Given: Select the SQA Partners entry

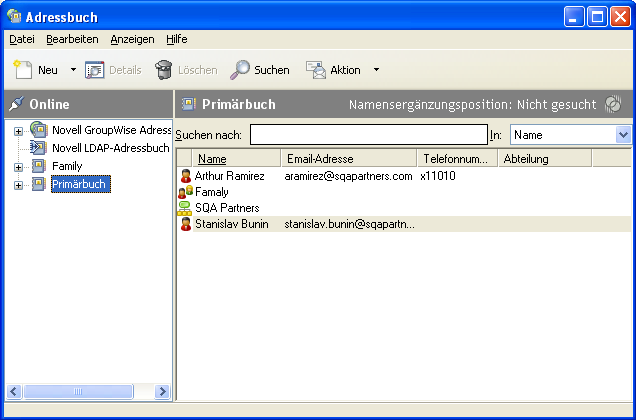Looking at the screenshot, I should (x=227, y=208).
